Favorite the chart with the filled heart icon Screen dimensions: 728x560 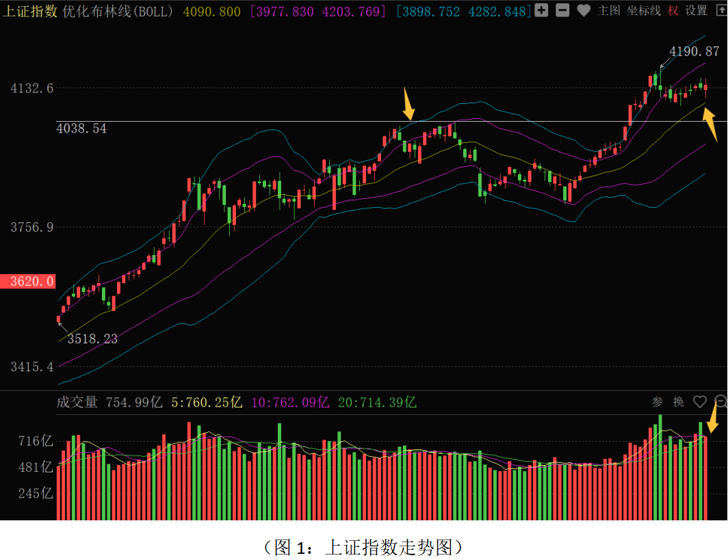pos(583,10)
